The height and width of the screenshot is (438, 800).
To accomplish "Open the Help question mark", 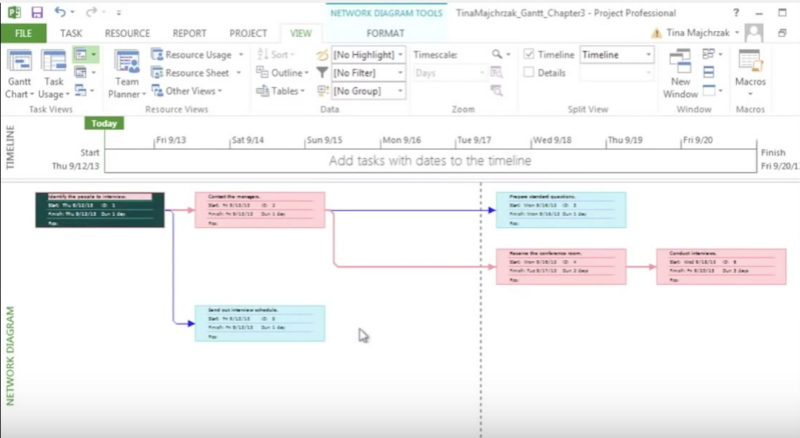I will [735, 13].
